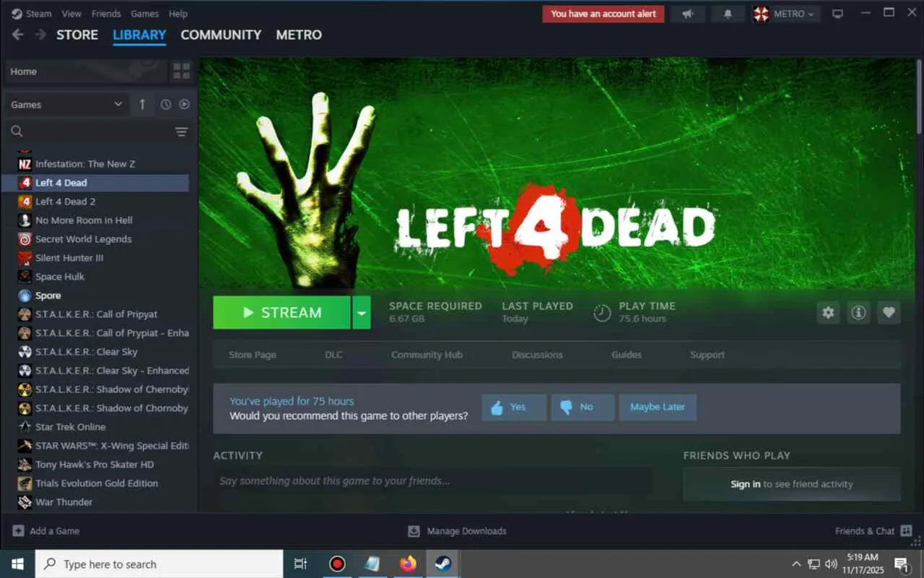Expand the arrow next to STREAM
The image size is (924, 578).
tap(362, 313)
